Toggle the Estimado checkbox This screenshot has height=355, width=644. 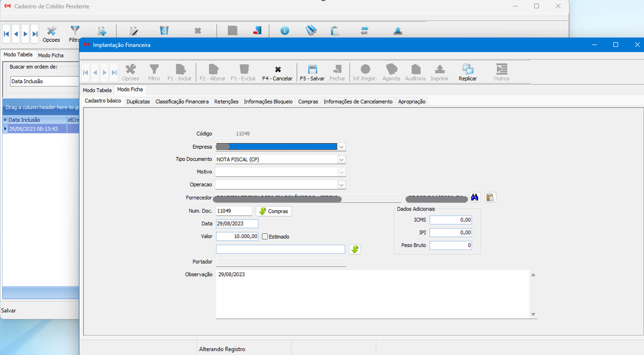pos(265,236)
